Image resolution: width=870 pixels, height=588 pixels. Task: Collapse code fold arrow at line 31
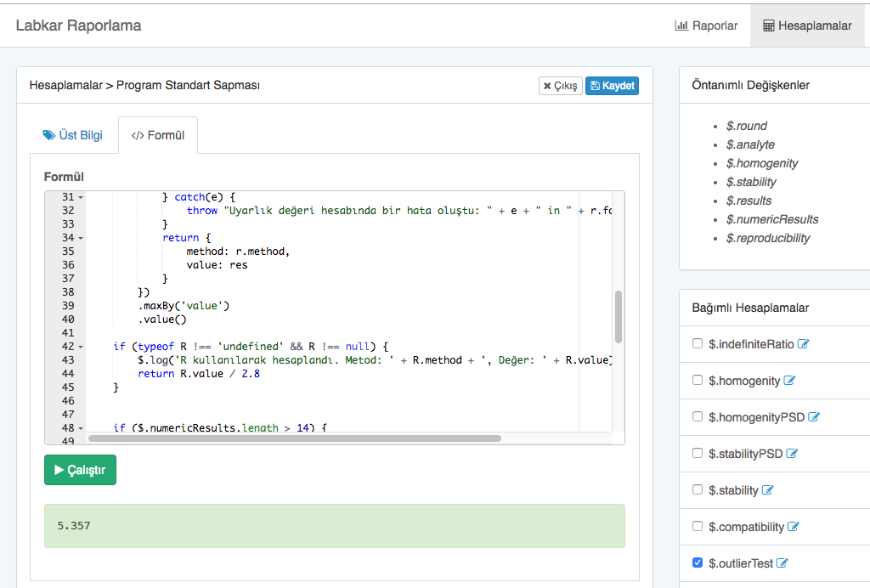coord(81,197)
